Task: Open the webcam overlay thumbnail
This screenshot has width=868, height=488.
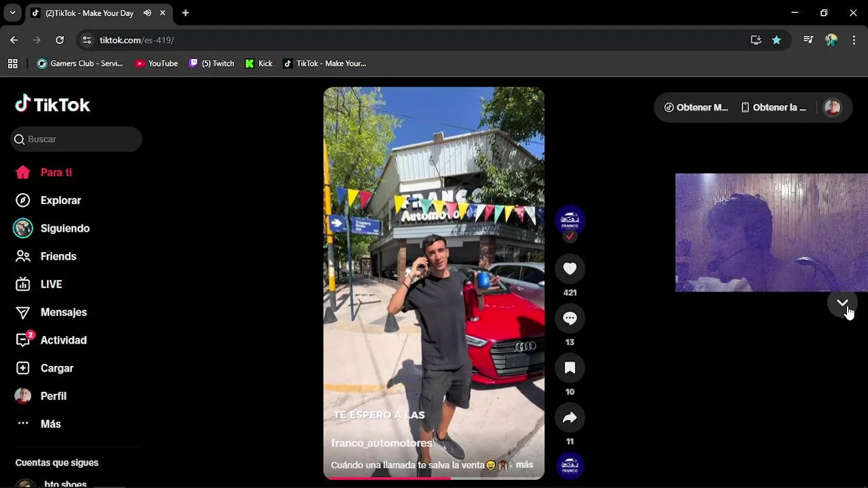Action: (771, 232)
